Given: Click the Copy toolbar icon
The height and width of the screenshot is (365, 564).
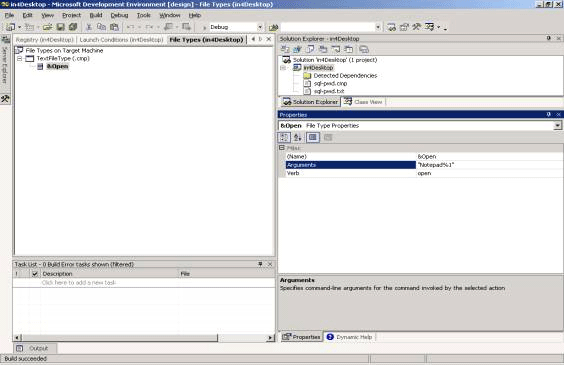Looking at the screenshot, I should [x=101, y=27].
